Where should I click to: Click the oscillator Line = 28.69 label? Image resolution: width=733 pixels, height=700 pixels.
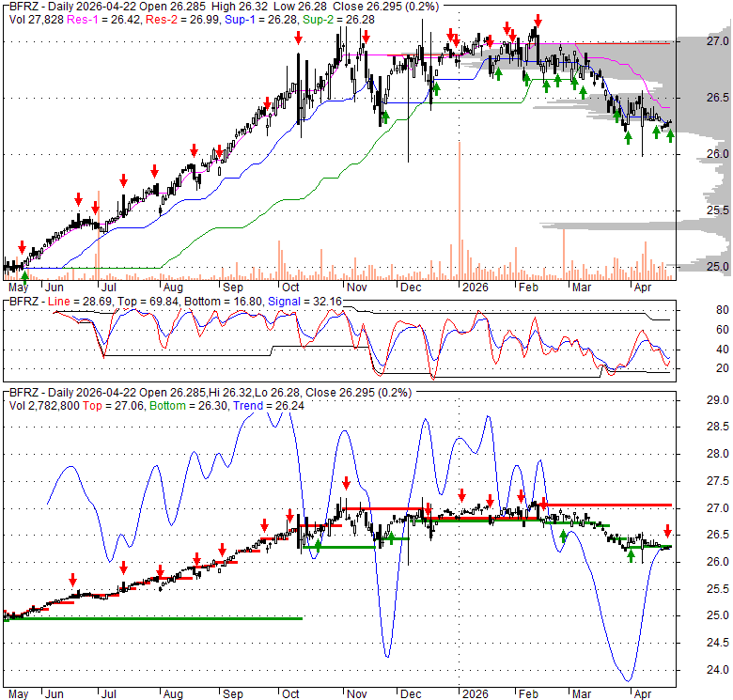coord(80,302)
